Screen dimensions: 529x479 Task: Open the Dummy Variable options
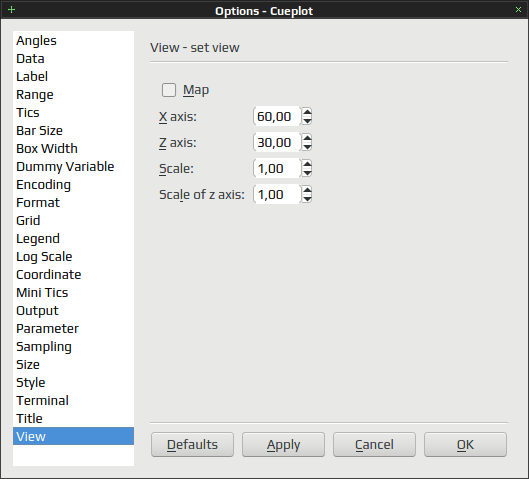(x=73, y=166)
